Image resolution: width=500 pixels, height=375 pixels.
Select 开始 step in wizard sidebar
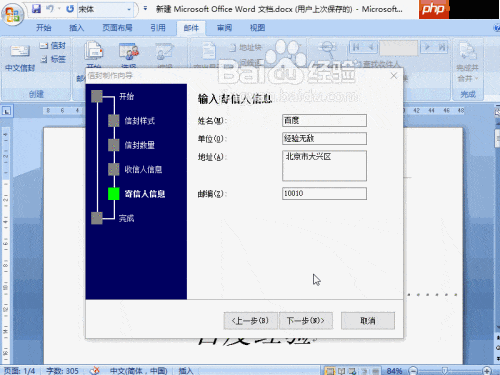click(x=126, y=97)
